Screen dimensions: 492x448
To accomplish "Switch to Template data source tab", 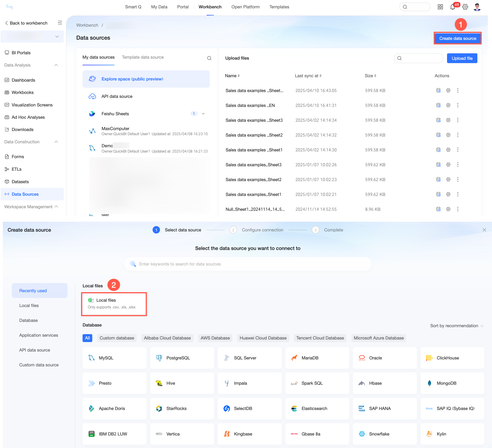I will tap(143, 57).
